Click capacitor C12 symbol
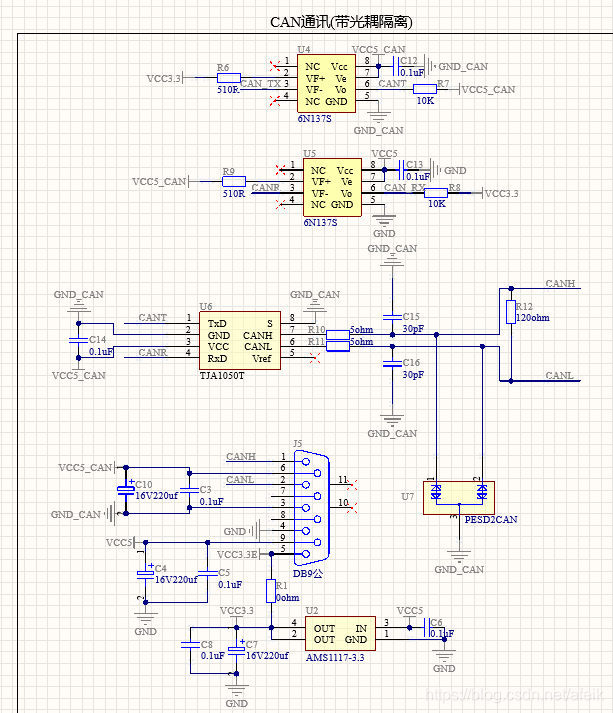The width and height of the screenshot is (613, 713). 396,66
